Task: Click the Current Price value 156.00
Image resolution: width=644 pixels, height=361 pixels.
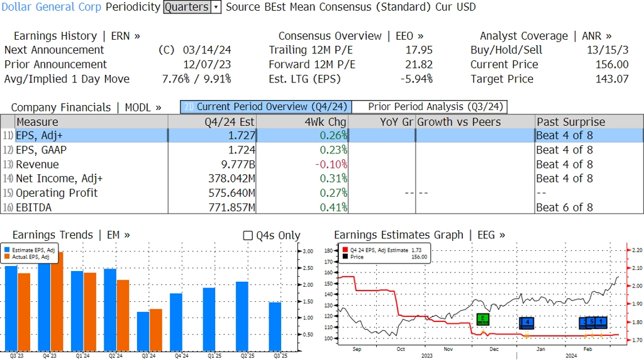Action: pyautogui.click(x=612, y=65)
